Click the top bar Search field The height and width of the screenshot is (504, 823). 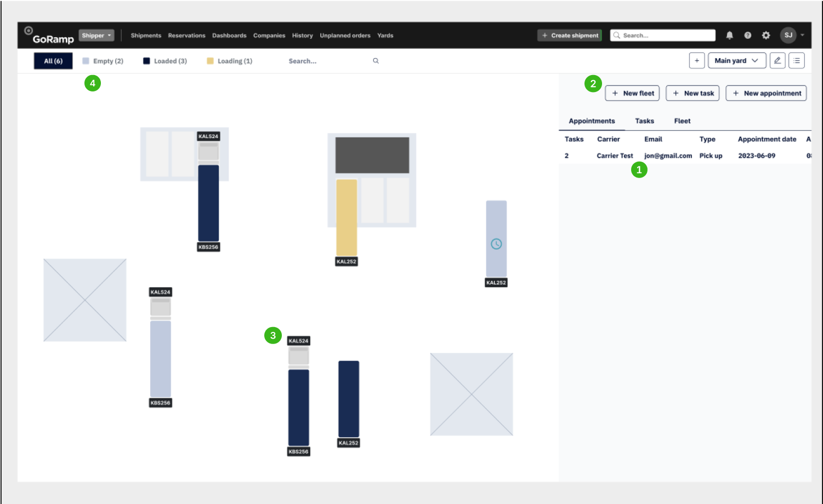(662, 36)
